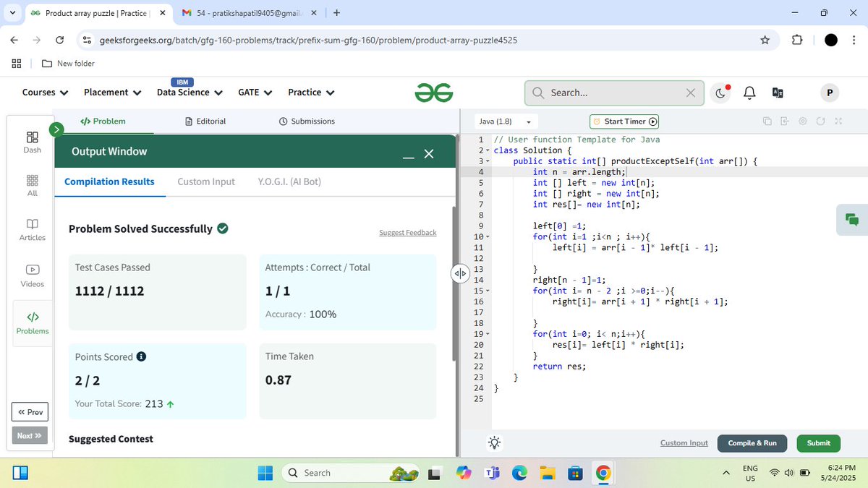Click the Custom Input link below the editor
The height and width of the screenshot is (488, 868).
(x=684, y=443)
